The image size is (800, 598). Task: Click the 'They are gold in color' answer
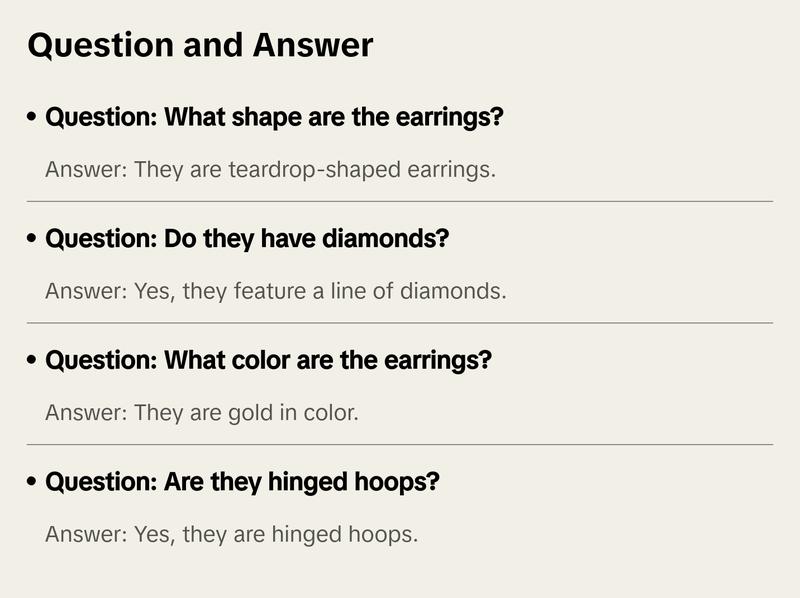[201, 412]
